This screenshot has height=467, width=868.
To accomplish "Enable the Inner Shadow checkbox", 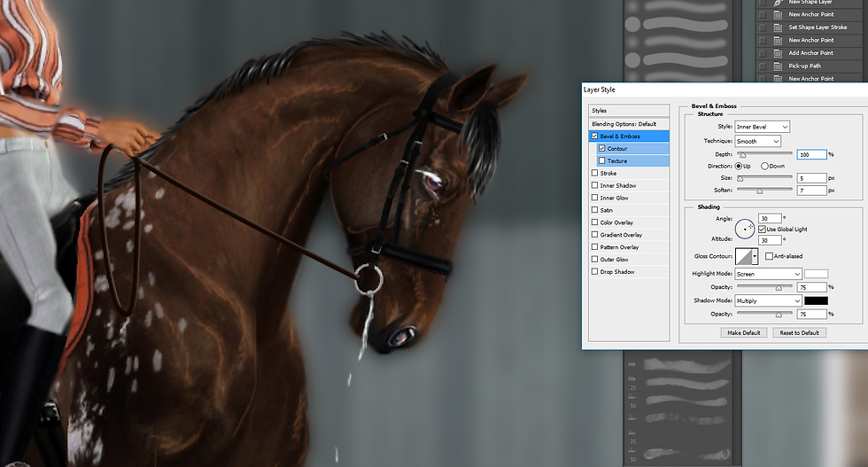I will tap(594, 185).
